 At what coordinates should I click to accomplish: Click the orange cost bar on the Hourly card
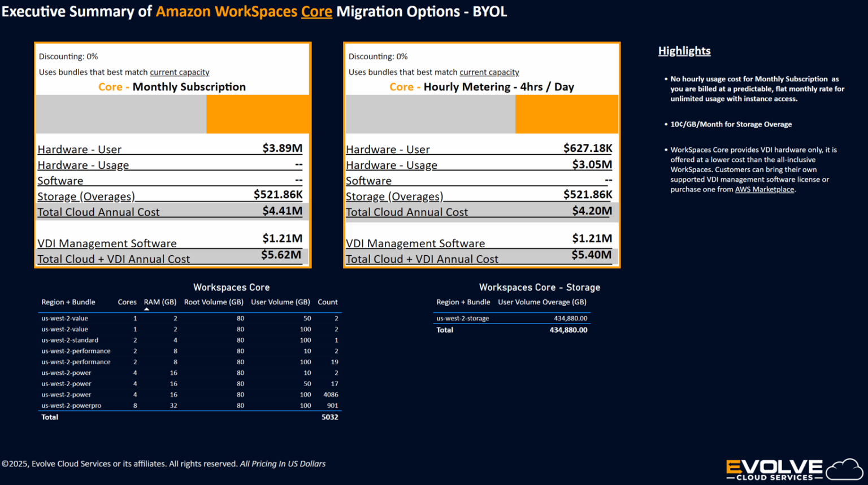pos(567,114)
